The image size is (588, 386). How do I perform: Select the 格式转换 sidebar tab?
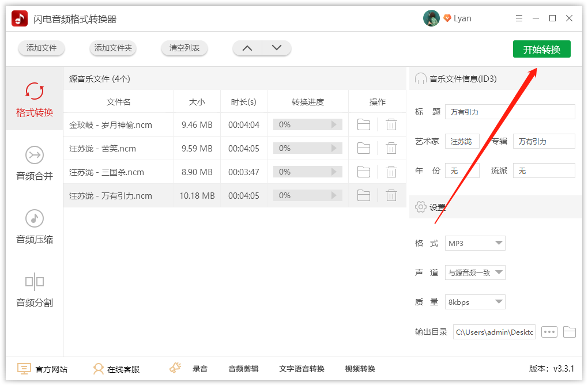point(34,99)
